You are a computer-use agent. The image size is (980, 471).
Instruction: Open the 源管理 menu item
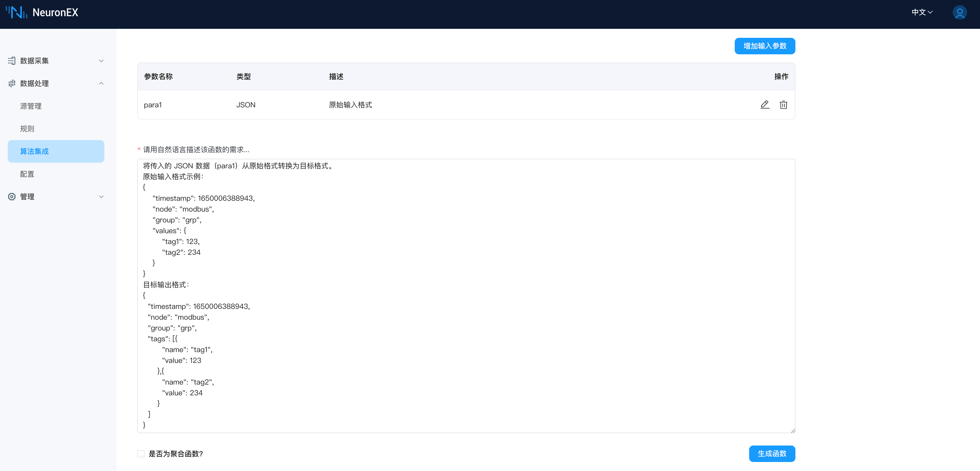(31, 106)
